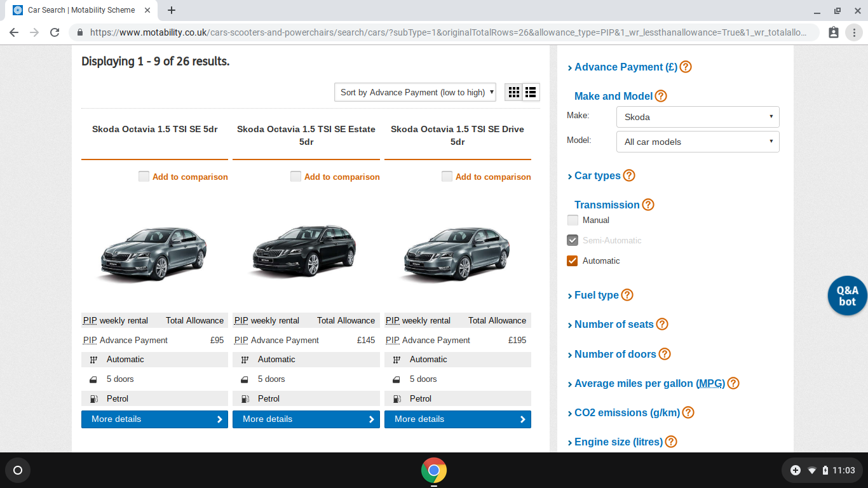
Task: Open the Q&A bot
Action: pos(847,295)
